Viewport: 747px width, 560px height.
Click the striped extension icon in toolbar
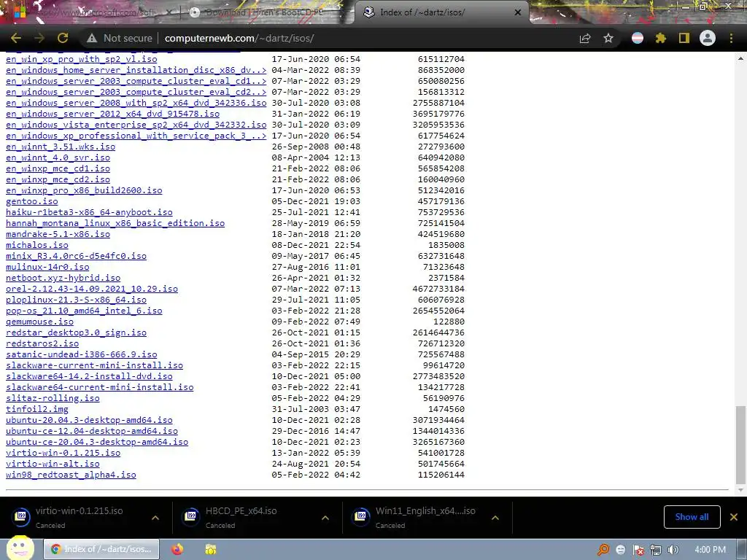click(638, 38)
